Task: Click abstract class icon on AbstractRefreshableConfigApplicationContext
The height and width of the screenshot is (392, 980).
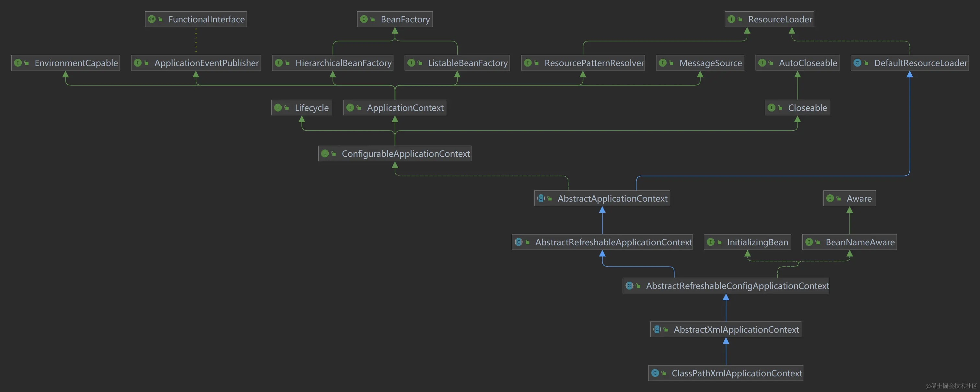Action: [629, 286]
